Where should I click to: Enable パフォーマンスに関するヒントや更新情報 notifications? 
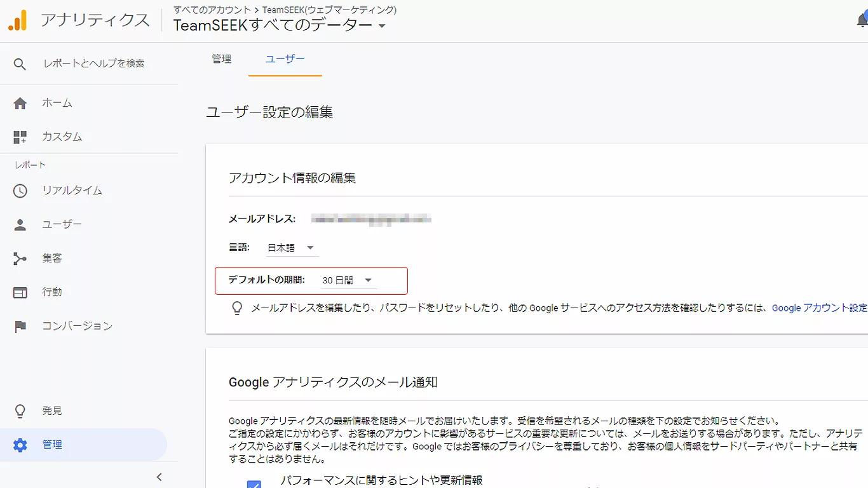click(254, 486)
